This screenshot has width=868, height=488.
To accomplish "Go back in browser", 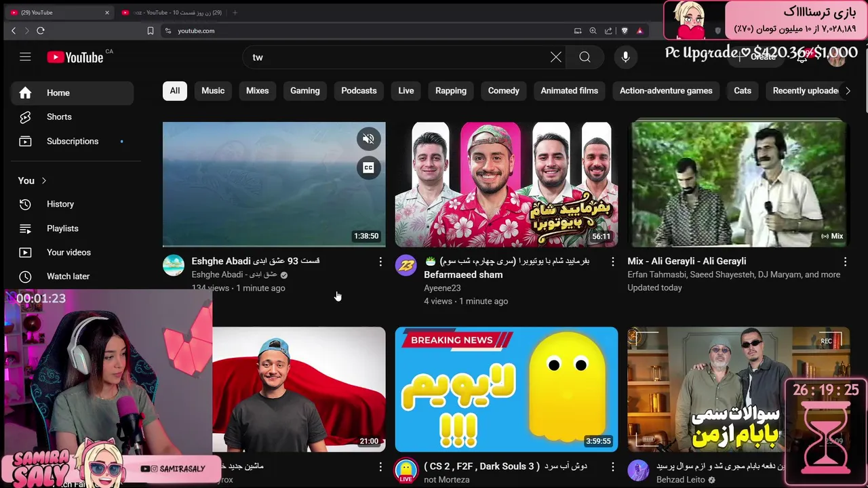I will pyautogui.click(x=14, y=30).
